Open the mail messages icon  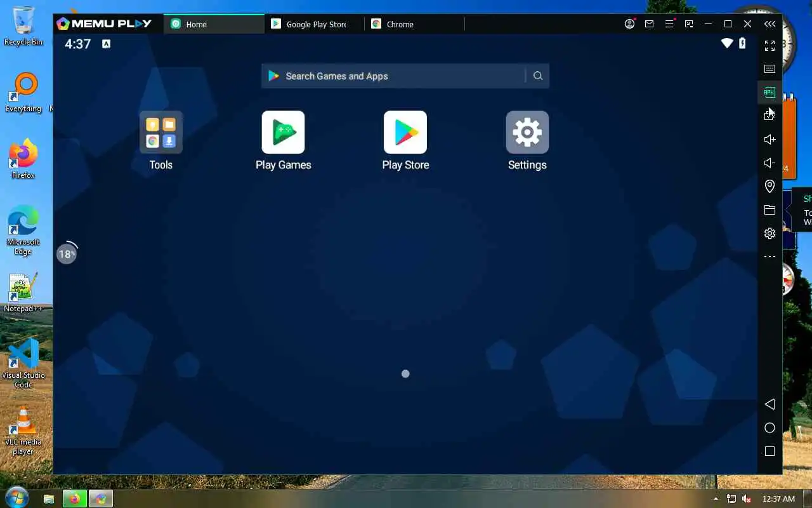coord(649,24)
